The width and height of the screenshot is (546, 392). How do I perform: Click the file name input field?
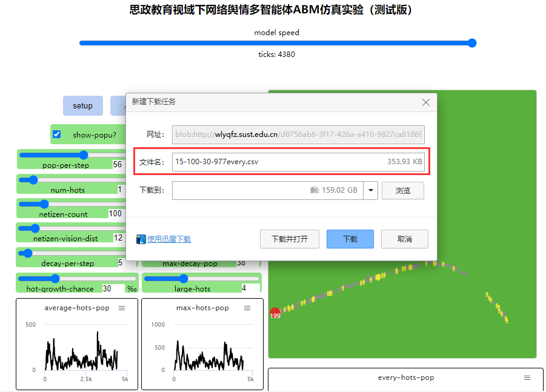pos(298,162)
